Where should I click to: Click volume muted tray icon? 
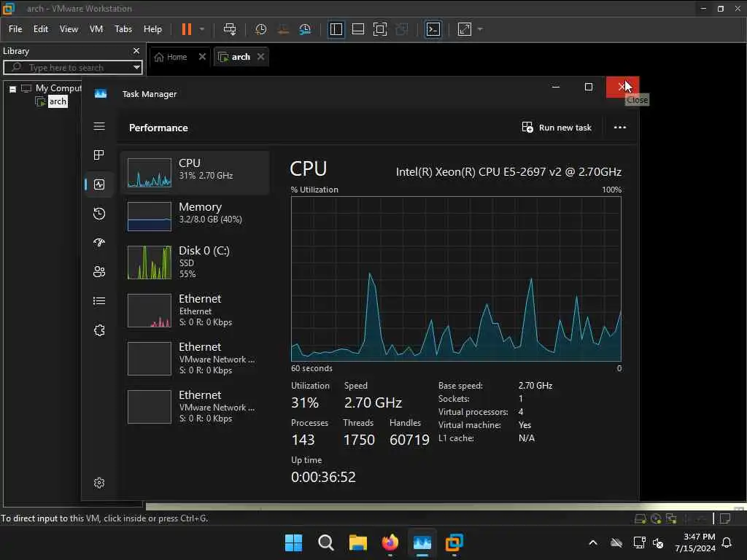click(658, 542)
